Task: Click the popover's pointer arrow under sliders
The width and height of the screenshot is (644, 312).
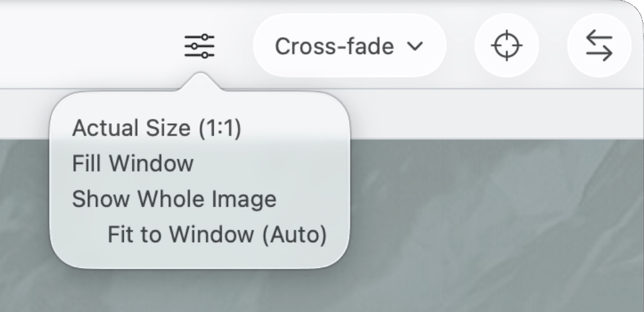Action: 200,84
